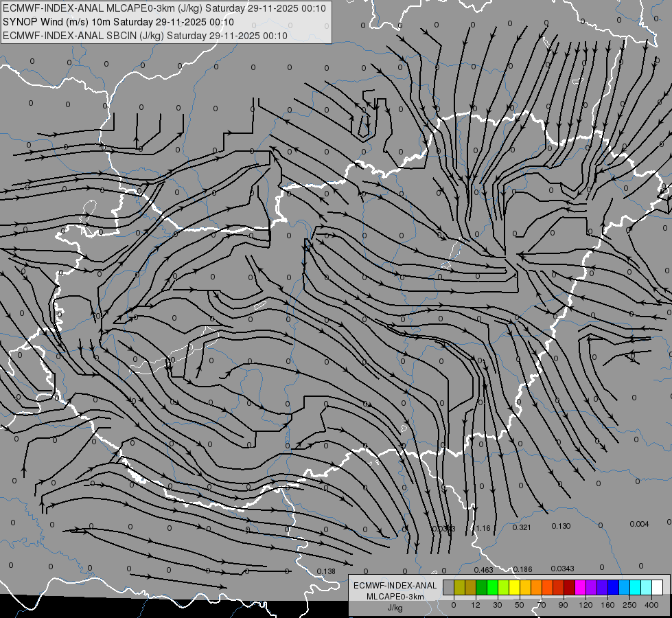Click the ECMWF-INDEX-ANAL label in the color legend
Image resolution: width=672 pixels, height=618 pixels.
[x=395, y=586]
